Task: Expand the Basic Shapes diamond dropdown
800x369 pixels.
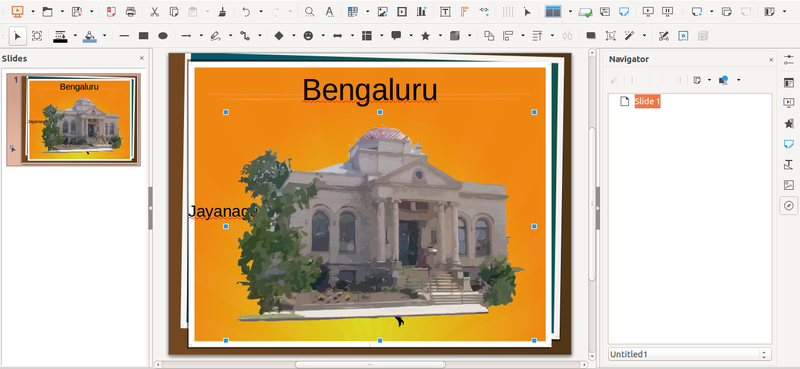Action: (x=293, y=36)
